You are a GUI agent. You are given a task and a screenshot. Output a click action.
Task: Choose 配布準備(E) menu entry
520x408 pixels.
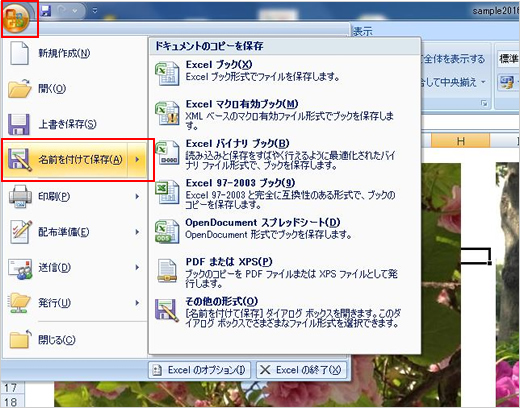tap(65, 232)
